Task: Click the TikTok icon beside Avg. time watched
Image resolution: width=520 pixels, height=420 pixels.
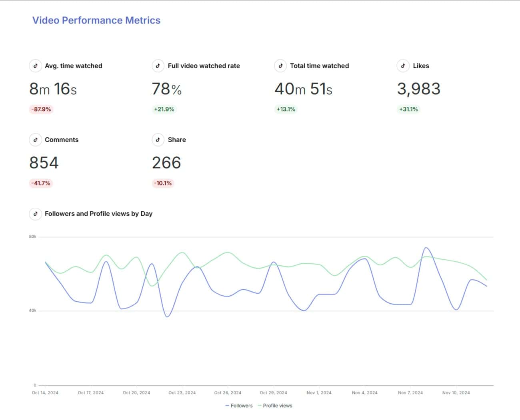Action: pos(36,66)
